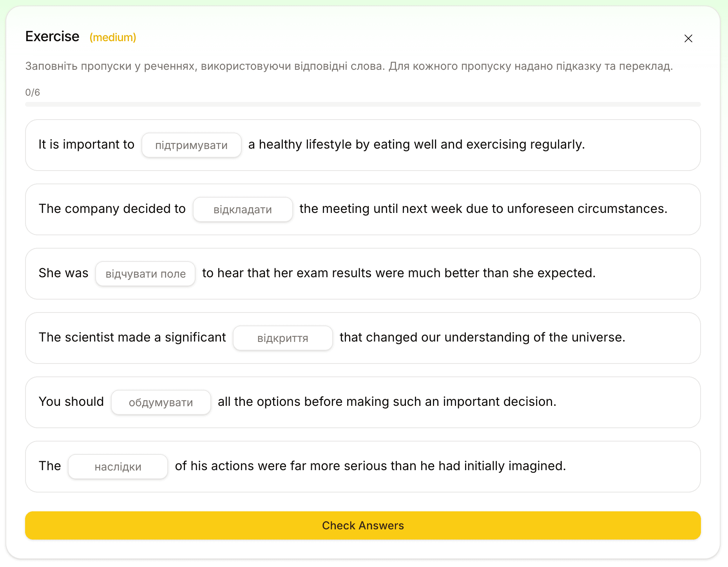
Task: Click the 'Exercise' heading text
Action: (x=52, y=36)
